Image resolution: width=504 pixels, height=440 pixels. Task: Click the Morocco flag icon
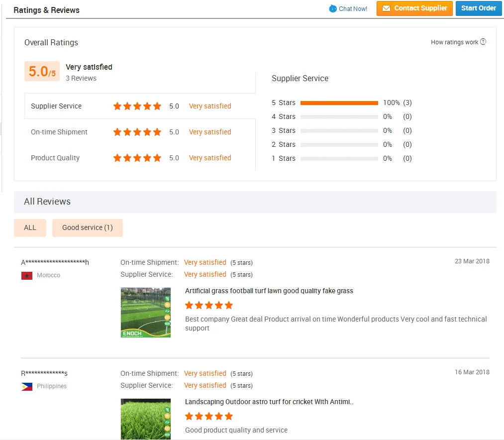tap(27, 275)
